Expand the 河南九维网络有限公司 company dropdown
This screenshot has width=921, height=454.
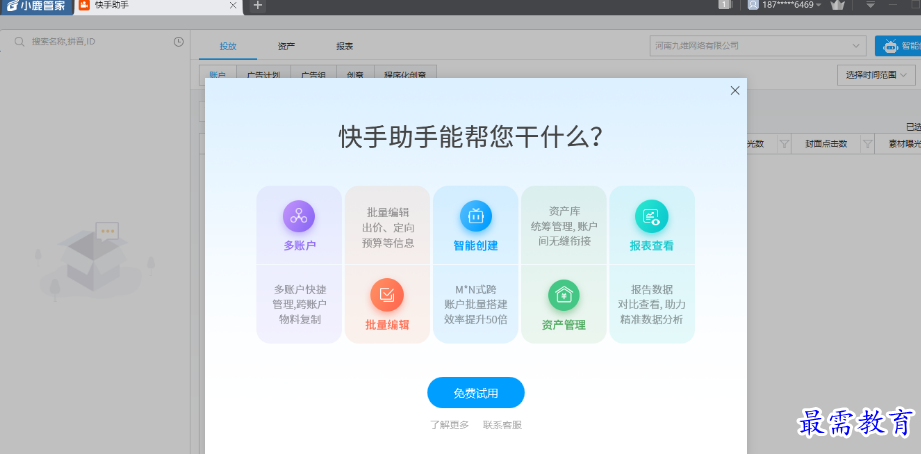coord(758,46)
